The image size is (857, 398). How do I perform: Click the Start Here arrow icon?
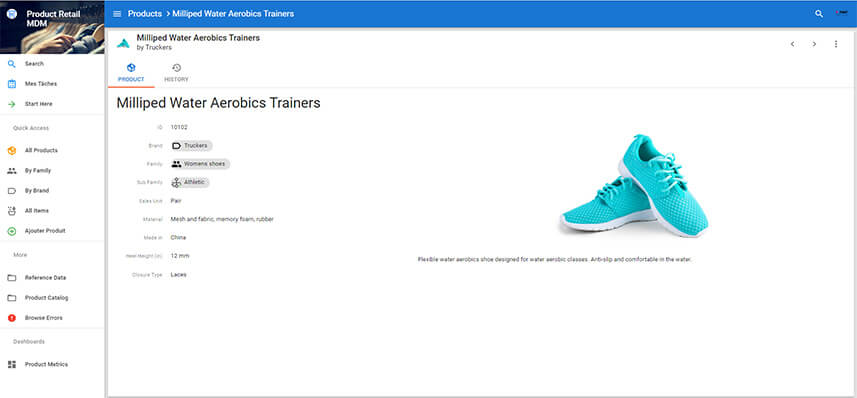(11, 104)
